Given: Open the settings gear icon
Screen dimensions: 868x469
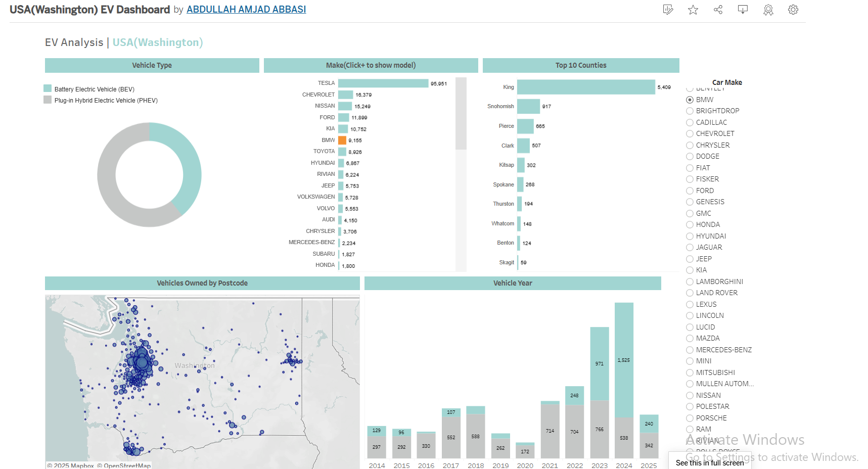Looking at the screenshot, I should 793,10.
